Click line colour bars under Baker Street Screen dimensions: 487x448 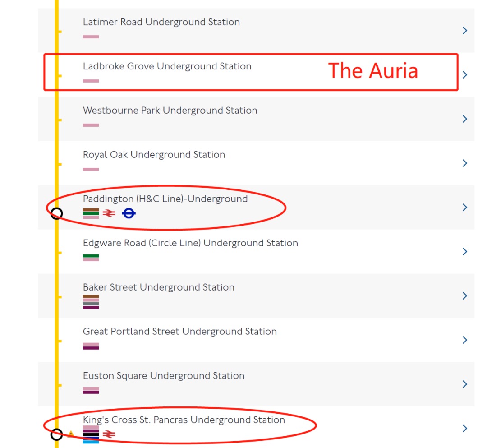(x=91, y=302)
